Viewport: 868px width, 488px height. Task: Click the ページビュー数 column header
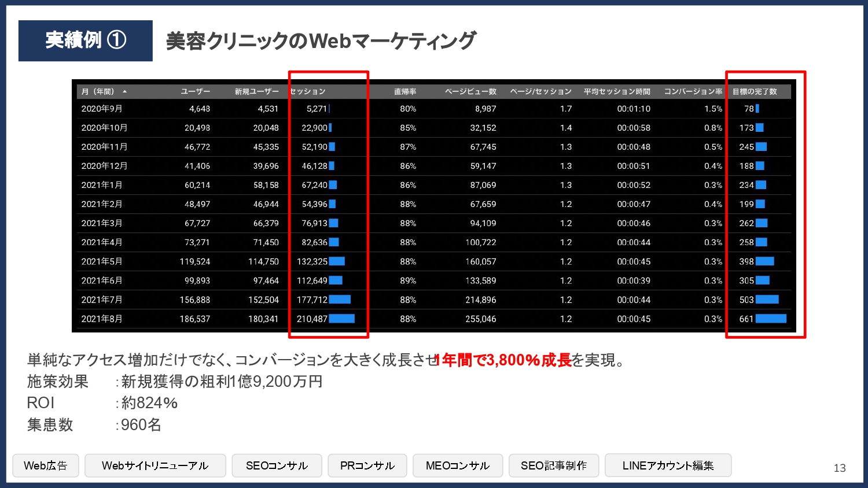point(470,91)
